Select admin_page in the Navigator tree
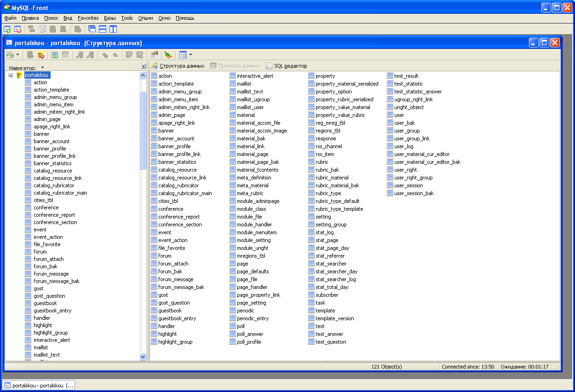This screenshot has width=575, height=392. [x=47, y=119]
